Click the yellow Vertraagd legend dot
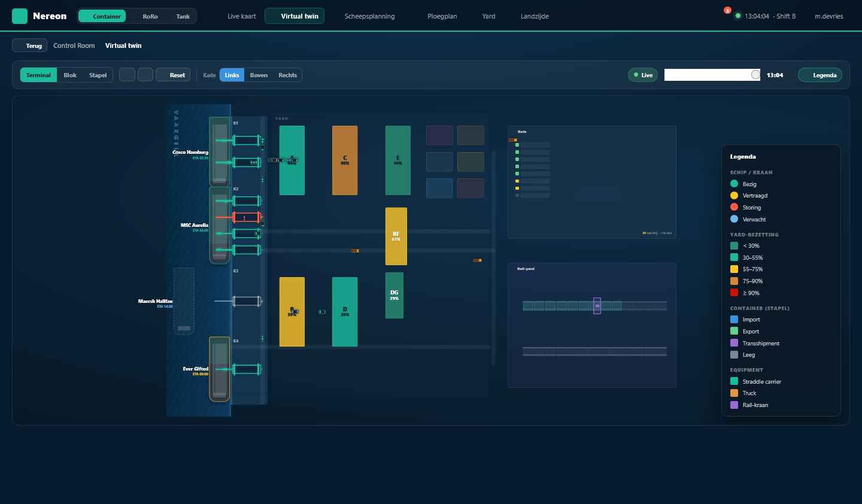 tap(734, 195)
